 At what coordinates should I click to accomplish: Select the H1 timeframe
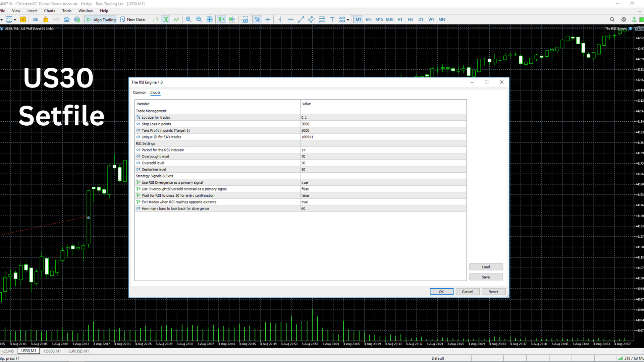[x=400, y=19]
